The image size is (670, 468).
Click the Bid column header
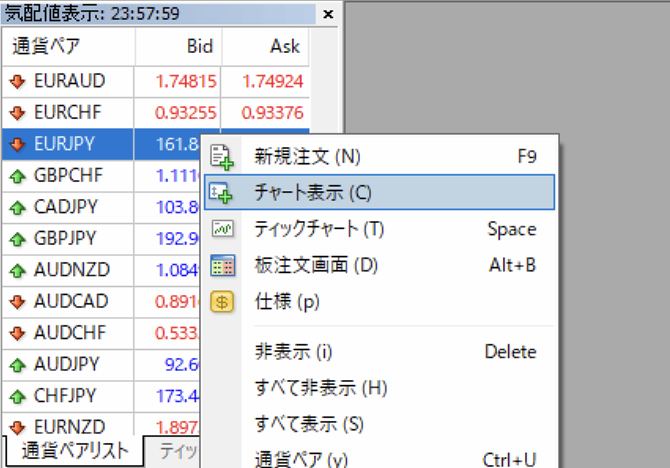pos(199,47)
